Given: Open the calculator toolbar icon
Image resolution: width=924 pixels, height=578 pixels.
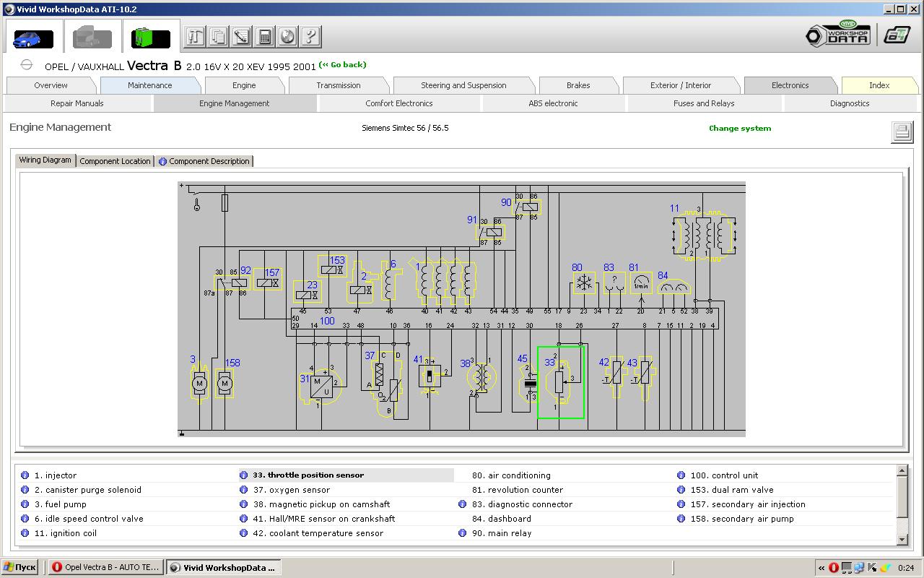Looking at the screenshot, I should [264, 37].
